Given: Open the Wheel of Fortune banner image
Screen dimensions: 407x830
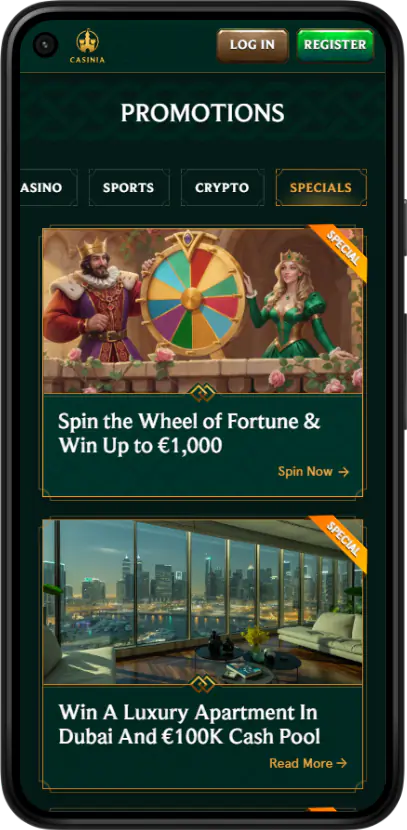Looking at the screenshot, I should (x=203, y=311).
